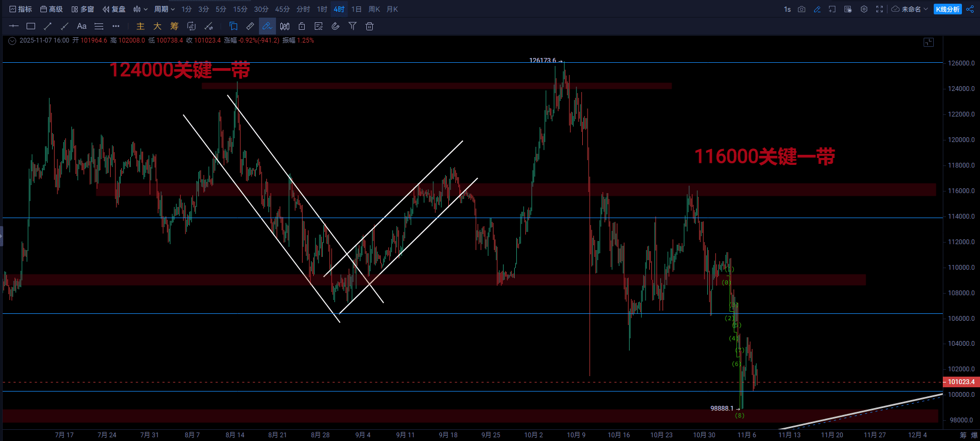Image resolution: width=980 pixels, height=441 pixels.
Task: Select the ruler measurement tool
Action: coord(250,26)
